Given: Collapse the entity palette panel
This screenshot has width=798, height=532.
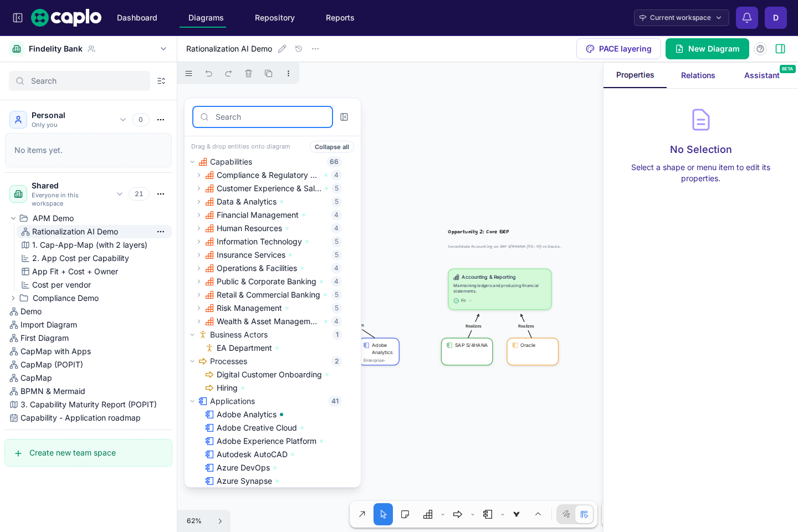Looking at the screenshot, I should coord(344,117).
